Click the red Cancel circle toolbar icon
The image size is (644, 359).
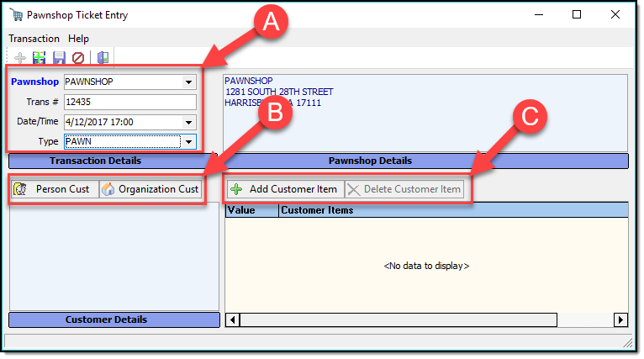(x=78, y=58)
